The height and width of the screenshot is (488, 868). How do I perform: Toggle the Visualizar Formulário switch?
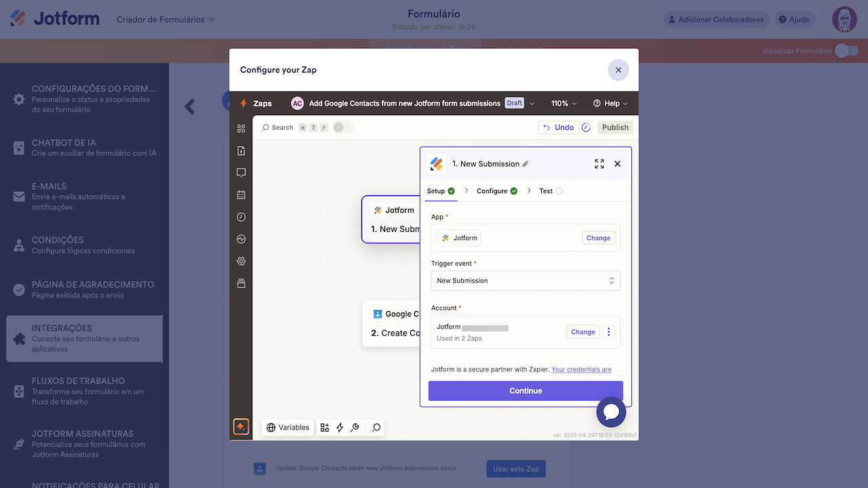(847, 50)
